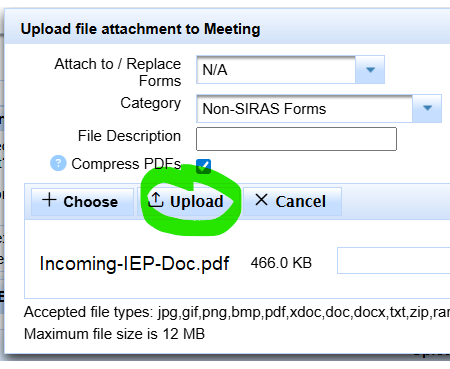
Task: Click the Compress PDFs label text
Action: [x=126, y=164]
